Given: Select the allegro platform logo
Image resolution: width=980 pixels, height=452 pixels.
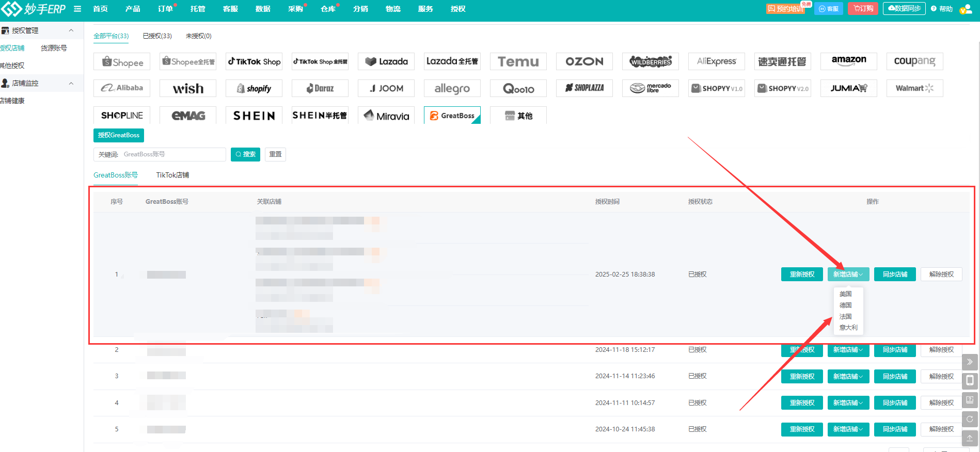Looking at the screenshot, I should [452, 88].
